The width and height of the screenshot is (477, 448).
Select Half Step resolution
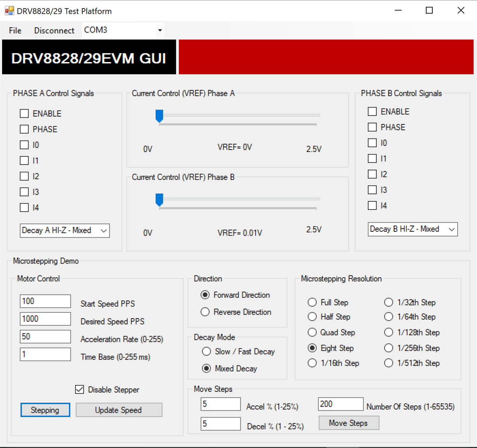(312, 317)
